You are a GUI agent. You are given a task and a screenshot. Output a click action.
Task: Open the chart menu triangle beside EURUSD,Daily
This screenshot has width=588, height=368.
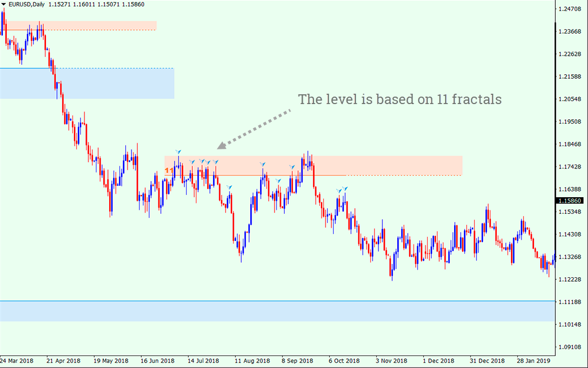coord(4,5)
